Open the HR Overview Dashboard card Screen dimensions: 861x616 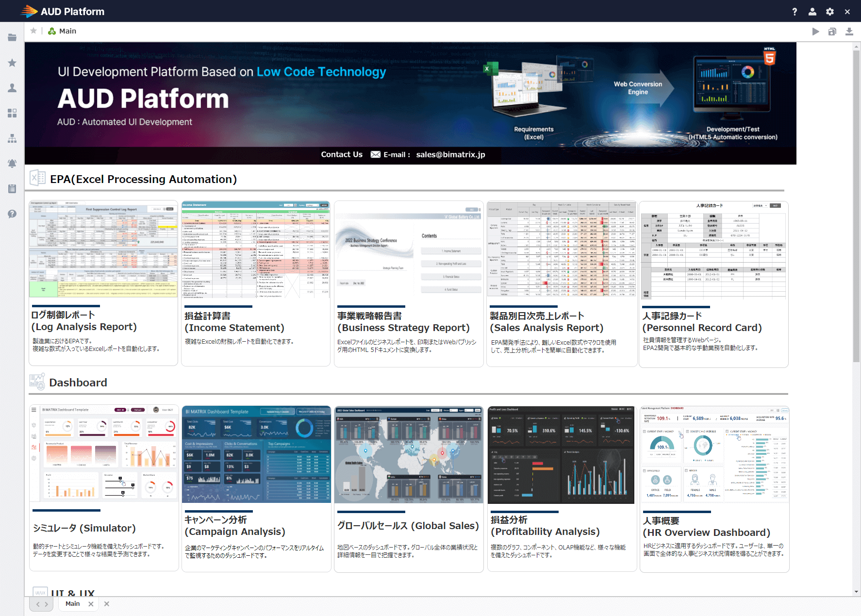[714, 489]
